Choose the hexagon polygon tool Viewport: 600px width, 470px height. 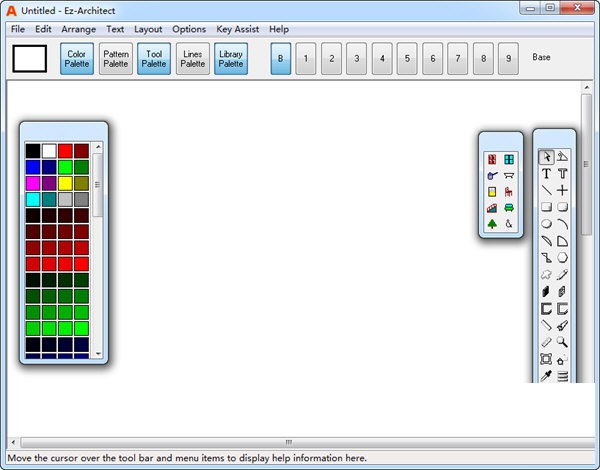click(x=563, y=257)
